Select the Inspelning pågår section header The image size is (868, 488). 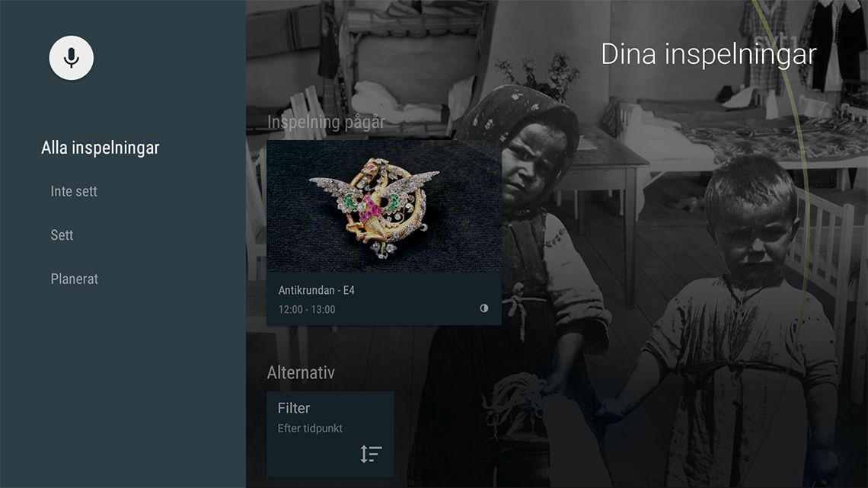click(x=326, y=122)
